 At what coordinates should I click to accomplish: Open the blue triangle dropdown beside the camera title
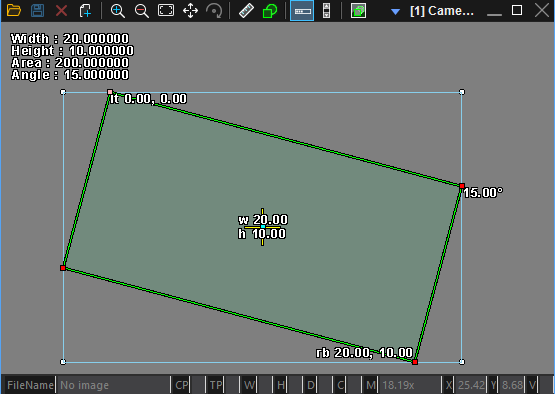click(x=395, y=12)
